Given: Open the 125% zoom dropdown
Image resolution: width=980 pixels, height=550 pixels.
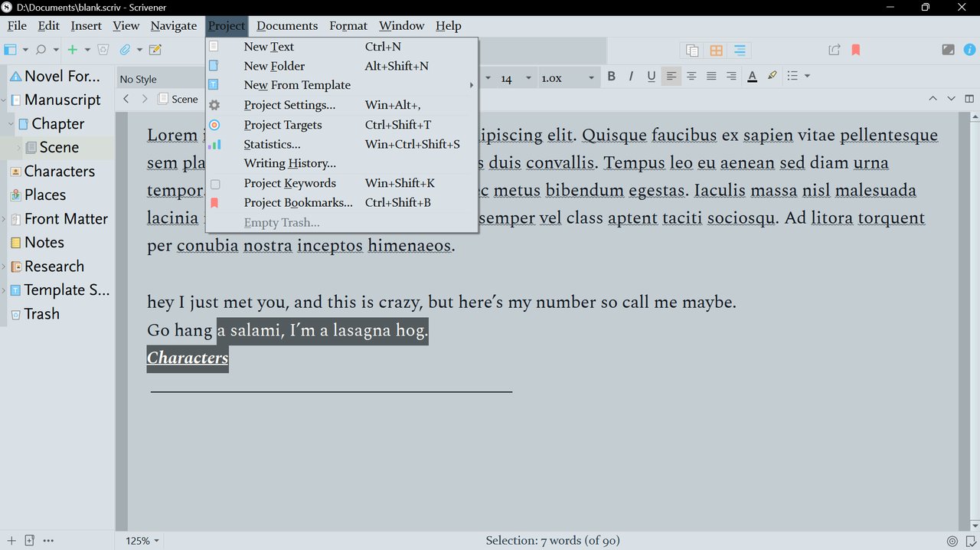Looking at the screenshot, I should [142, 541].
